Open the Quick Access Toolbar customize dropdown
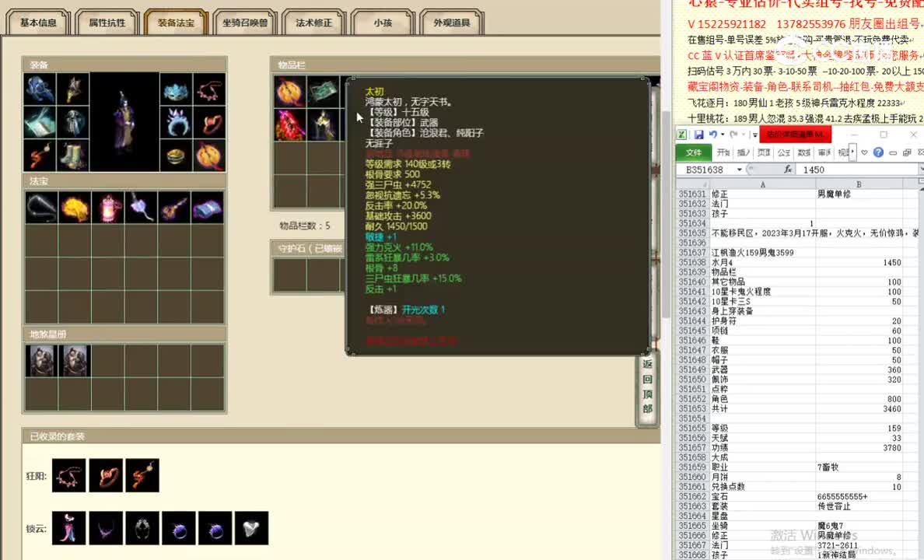The image size is (924, 560). (754, 135)
